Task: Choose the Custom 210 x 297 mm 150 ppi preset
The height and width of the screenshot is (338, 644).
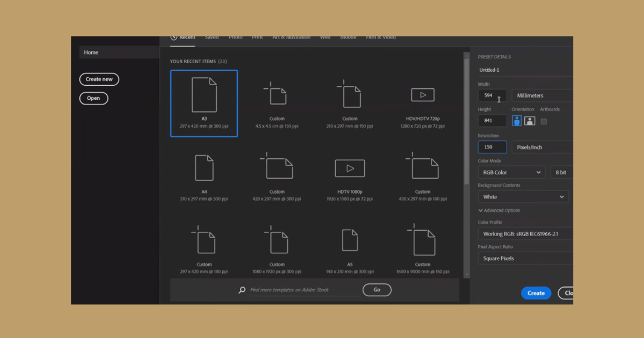Action: click(350, 104)
